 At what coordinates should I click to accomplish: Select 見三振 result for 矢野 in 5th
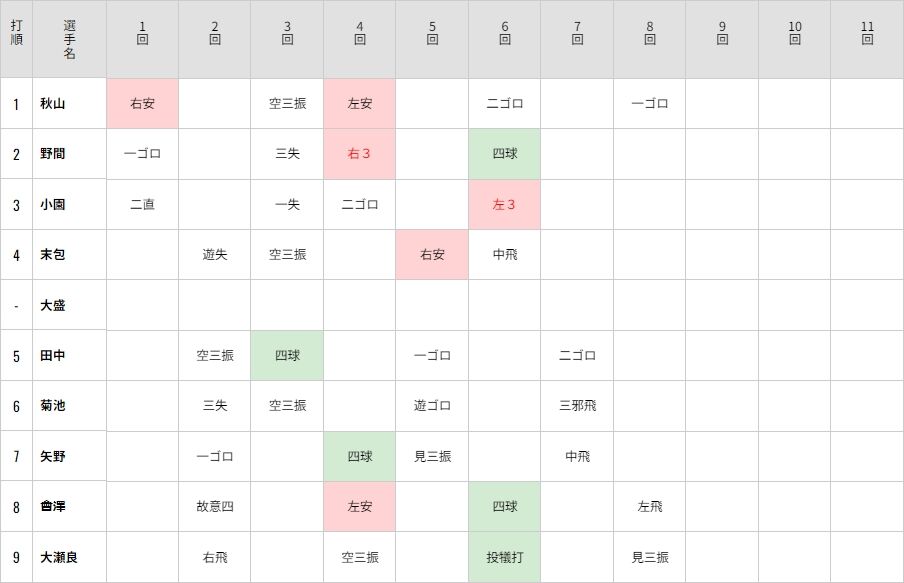pyautogui.click(x=432, y=457)
